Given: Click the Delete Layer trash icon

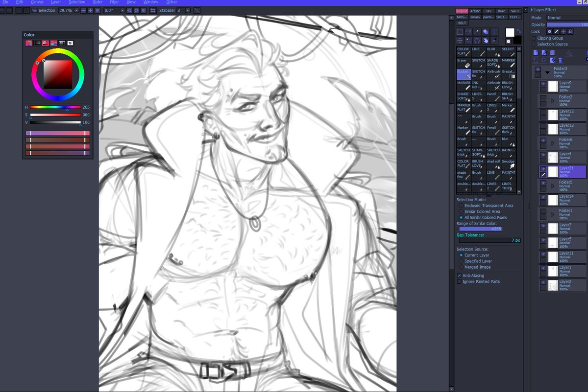Looking at the screenshot, I should pos(560,61).
